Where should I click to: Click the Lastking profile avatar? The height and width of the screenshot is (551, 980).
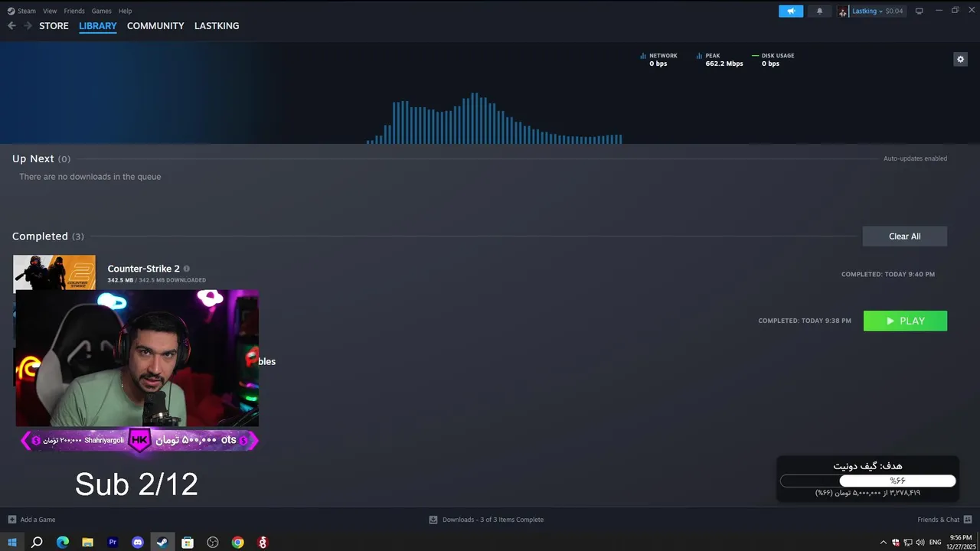(x=843, y=11)
